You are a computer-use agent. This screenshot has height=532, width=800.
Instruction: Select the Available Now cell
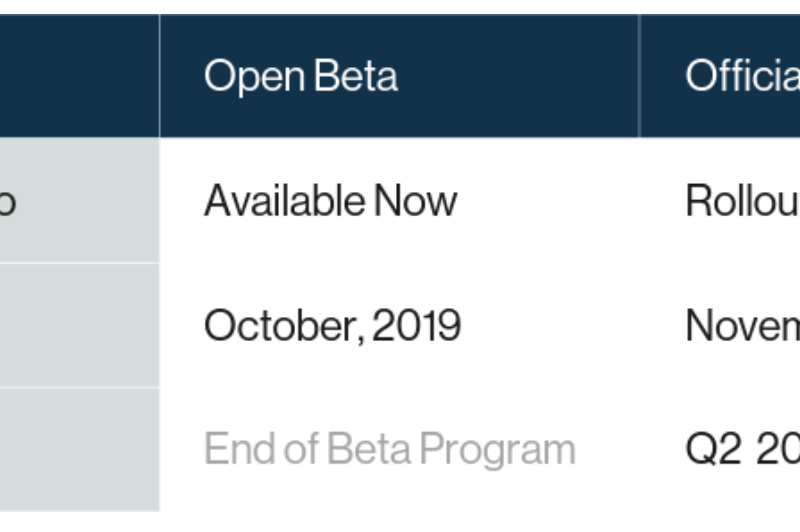330,202
